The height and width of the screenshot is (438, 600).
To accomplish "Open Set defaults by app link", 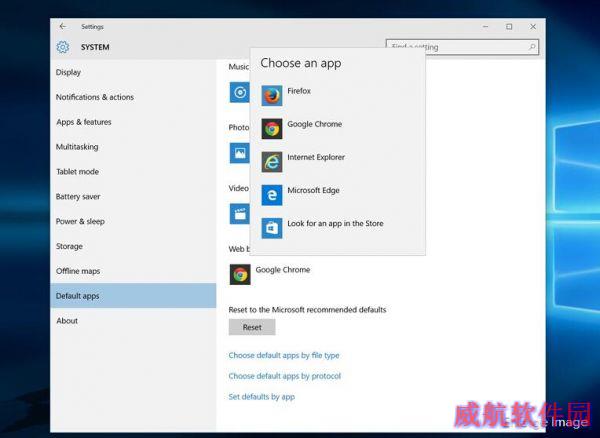I will click(x=261, y=397).
